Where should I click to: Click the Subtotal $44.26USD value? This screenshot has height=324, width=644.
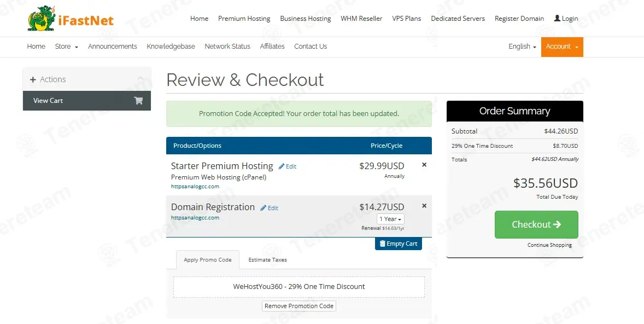point(561,131)
